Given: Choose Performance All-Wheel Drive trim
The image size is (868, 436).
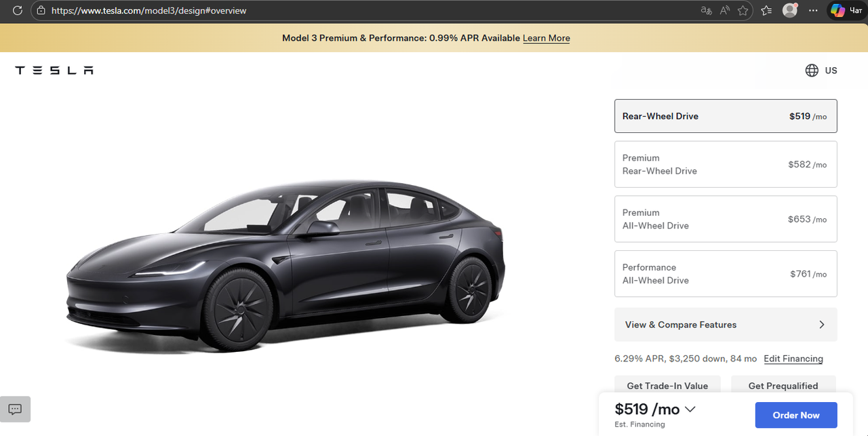Looking at the screenshot, I should tap(726, 274).
